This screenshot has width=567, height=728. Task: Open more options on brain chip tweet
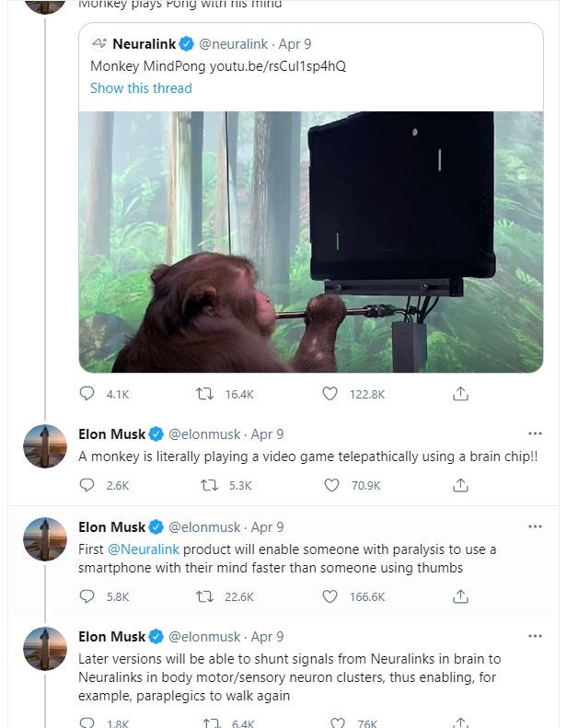pyautogui.click(x=535, y=433)
